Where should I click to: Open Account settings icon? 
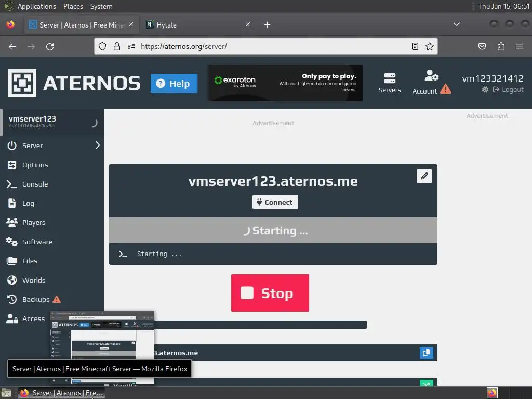point(431,76)
